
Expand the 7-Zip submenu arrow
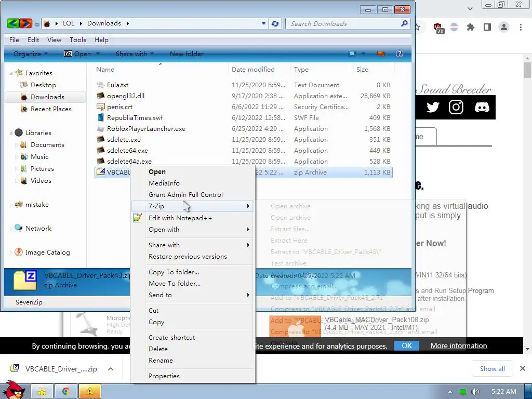point(248,206)
